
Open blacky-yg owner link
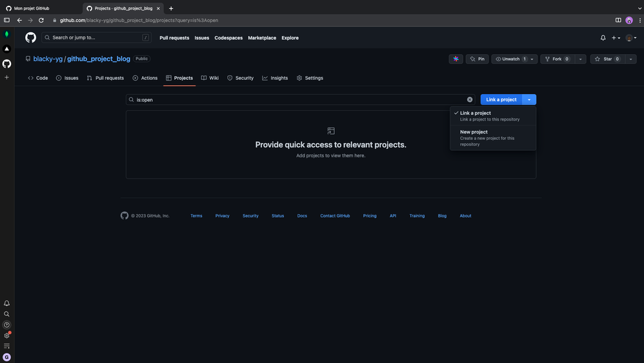click(48, 59)
